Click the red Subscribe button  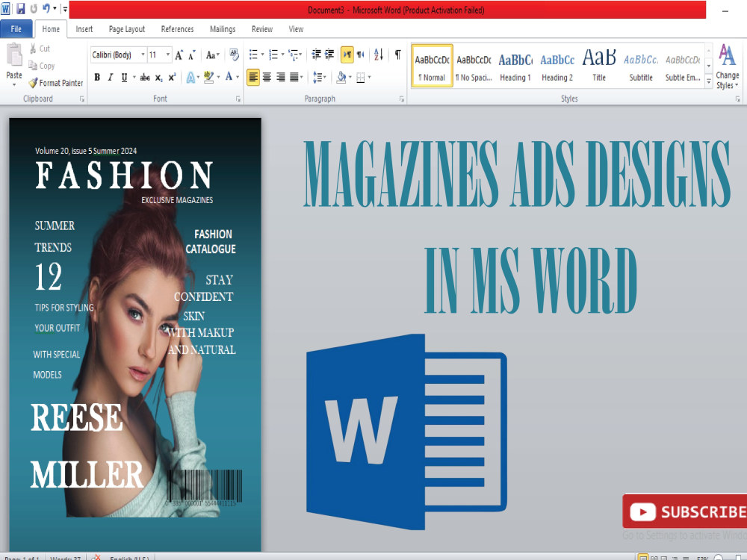[x=685, y=512]
